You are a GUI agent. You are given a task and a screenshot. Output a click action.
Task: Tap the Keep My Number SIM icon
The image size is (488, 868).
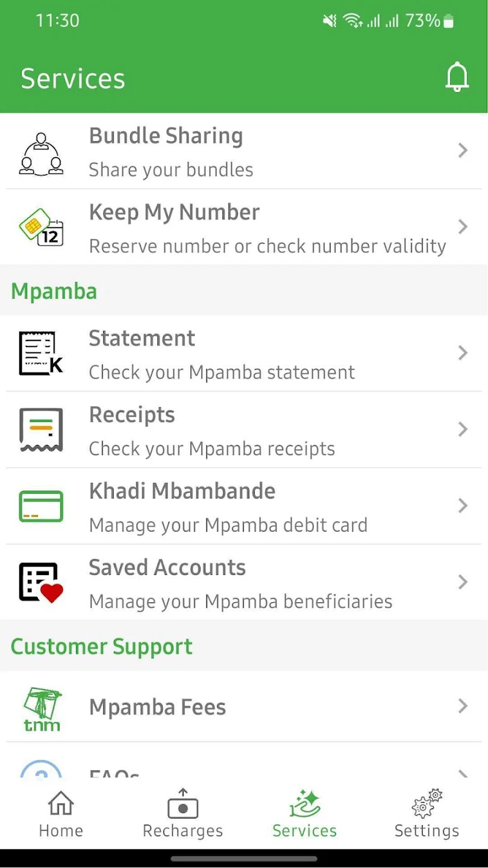coord(41,228)
